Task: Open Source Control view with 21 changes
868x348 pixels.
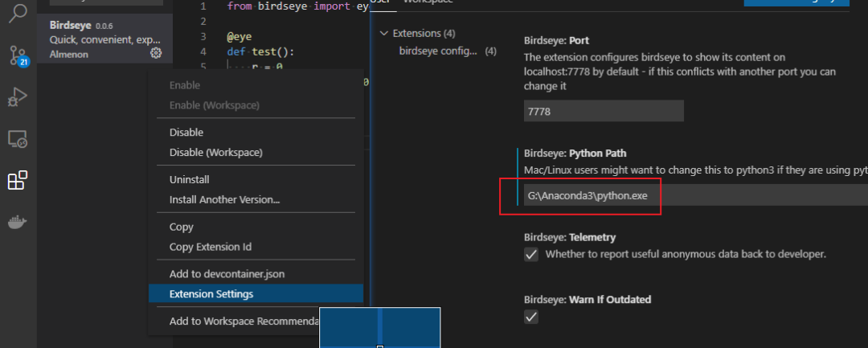Action: 18,55
